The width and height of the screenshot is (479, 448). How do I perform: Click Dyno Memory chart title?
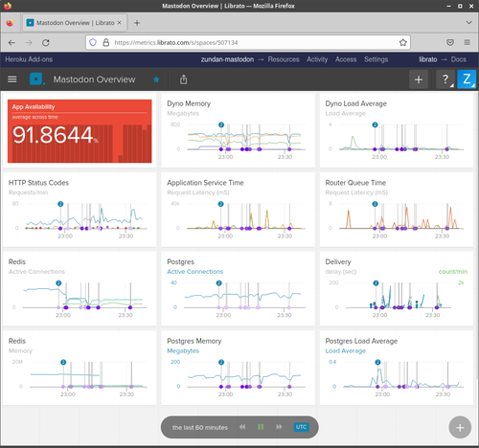[x=189, y=103]
